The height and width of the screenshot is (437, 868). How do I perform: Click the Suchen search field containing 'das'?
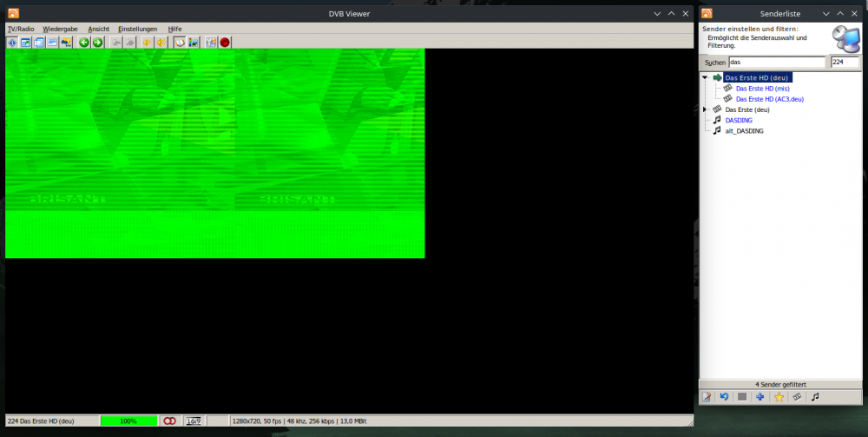click(777, 62)
